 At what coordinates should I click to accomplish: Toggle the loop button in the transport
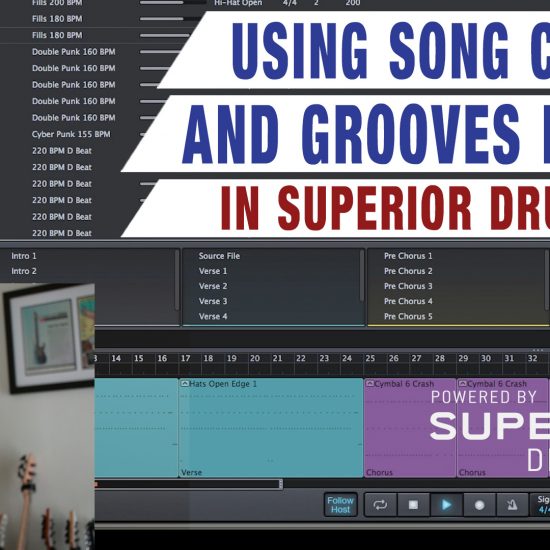381,505
